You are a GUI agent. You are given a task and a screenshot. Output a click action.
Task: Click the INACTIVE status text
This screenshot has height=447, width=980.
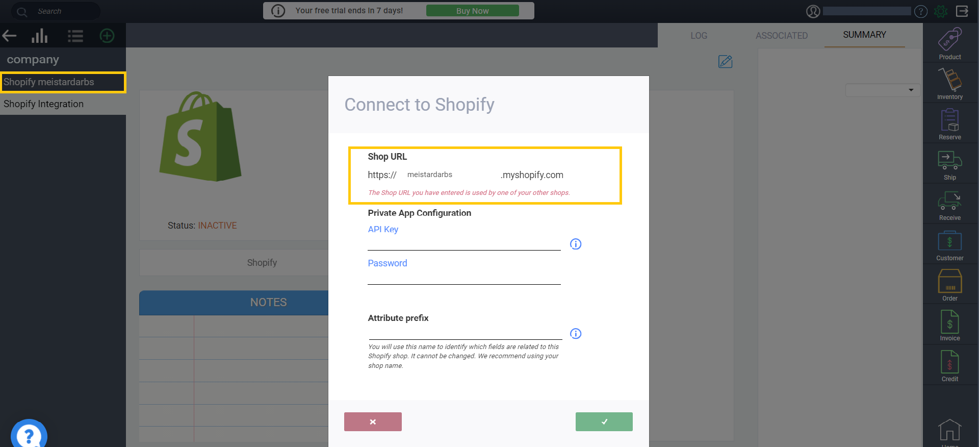pos(217,226)
